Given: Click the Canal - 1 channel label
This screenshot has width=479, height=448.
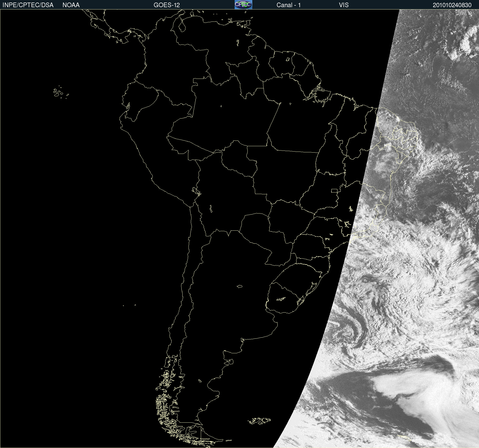Looking at the screenshot, I should click(289, 5).
